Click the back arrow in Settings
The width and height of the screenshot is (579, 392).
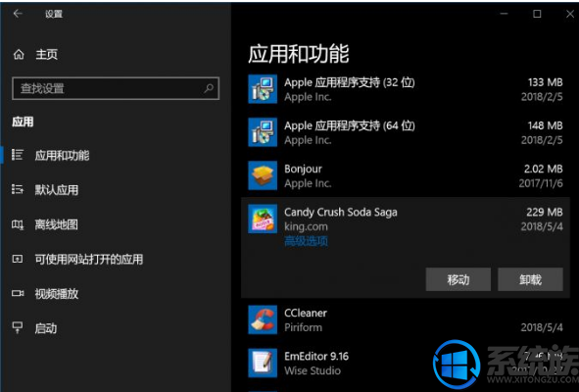pos(18,14)
